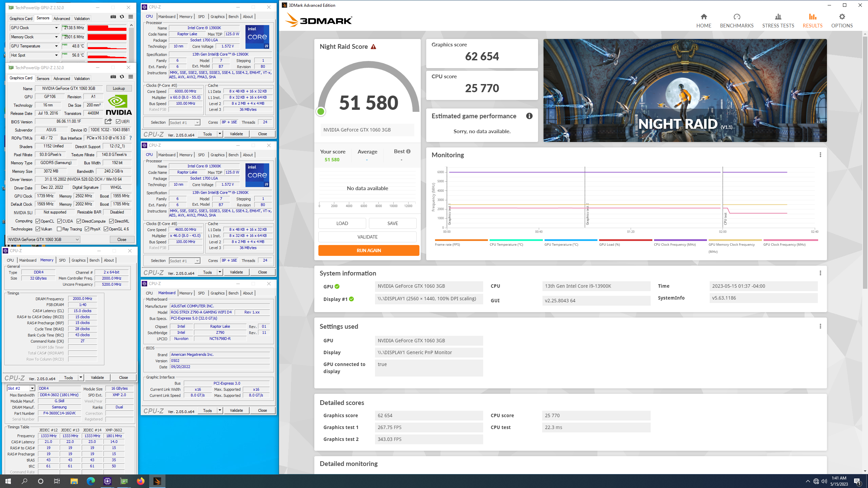Open Windows Start menu
The height and width of the screenshot is (488, 868).
pyautogui.click(x=8, y=481)
